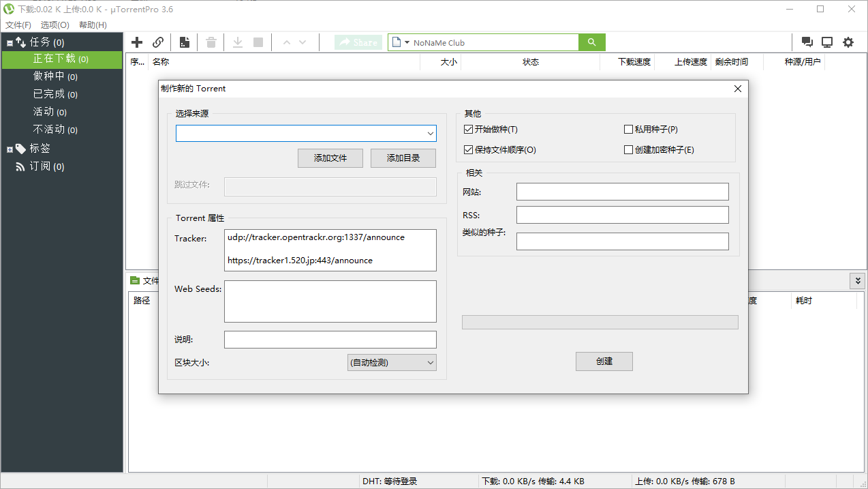Click the remote monitor icon in toolbar
This screenshot has height=489, width=868.
tap(827, 42)
